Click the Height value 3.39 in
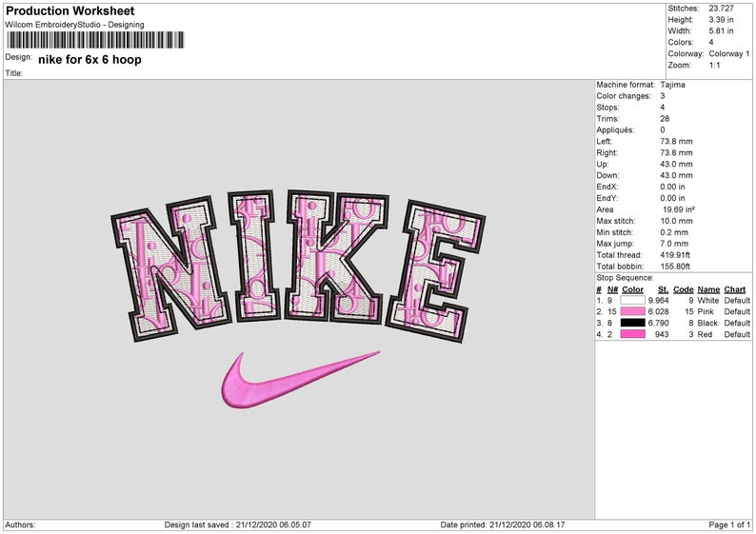 click(722, 20)
